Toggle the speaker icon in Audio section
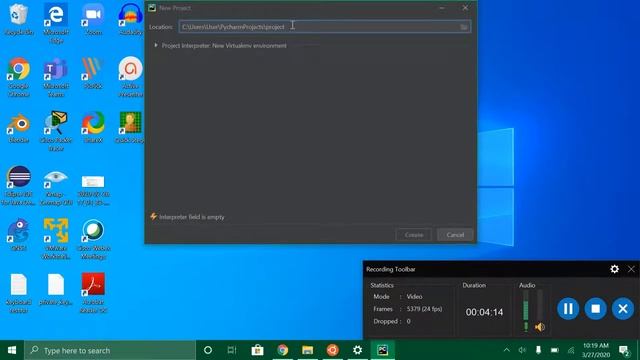 click(x=540, y=327)
